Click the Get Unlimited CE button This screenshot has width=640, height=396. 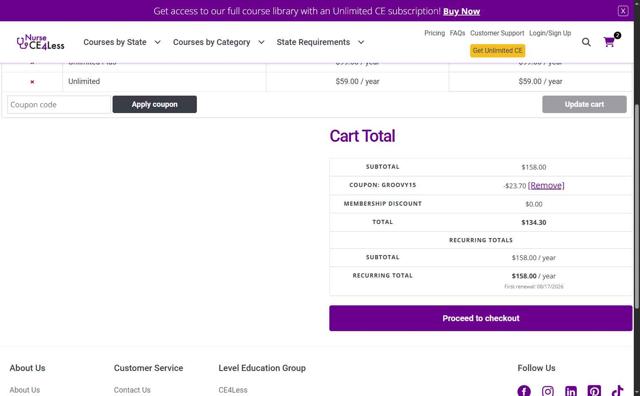pyautogui.click(x=497, y=51)
